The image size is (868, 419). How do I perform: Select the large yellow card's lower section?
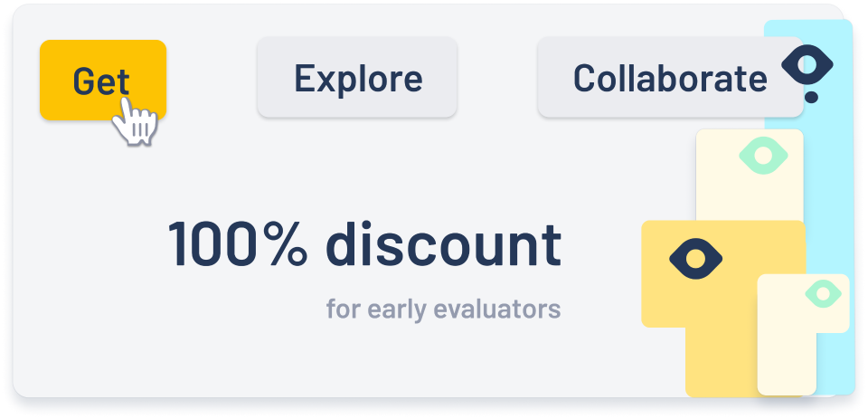point(719,362)
